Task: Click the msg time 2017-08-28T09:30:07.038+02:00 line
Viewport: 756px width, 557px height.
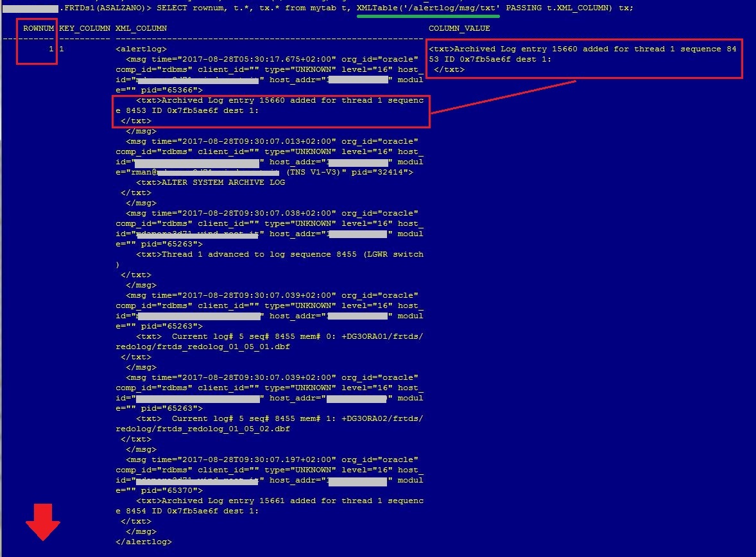Action: [272, 214]
